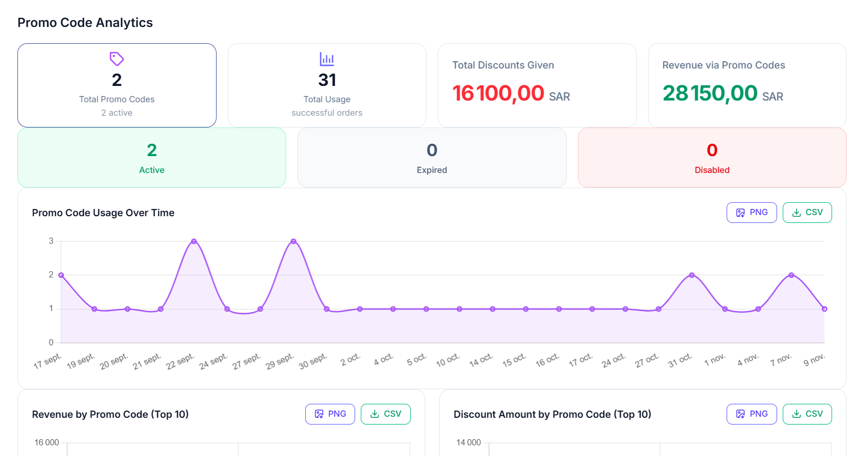Export Promo Code Usage Over Time as PNG

(752, 212)
